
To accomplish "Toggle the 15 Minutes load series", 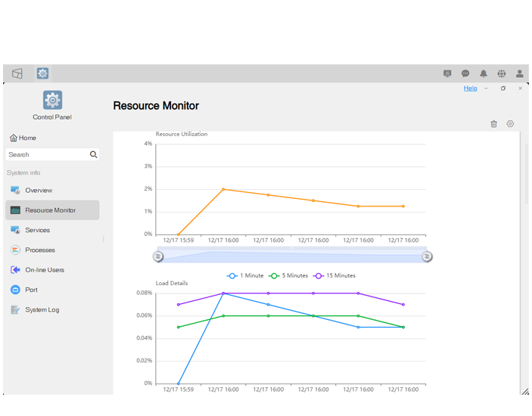I will pos(334,276).
